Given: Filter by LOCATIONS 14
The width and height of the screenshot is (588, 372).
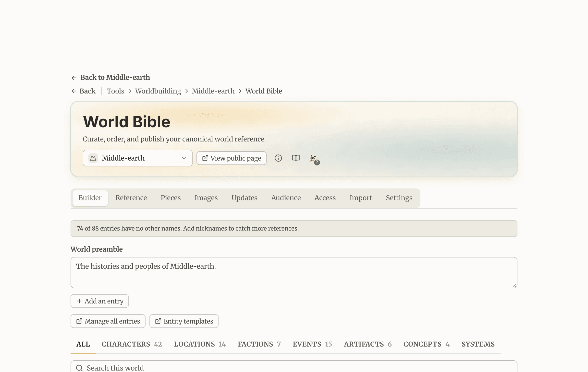Looking at the screenshot, I should pyautogui.click(x=200, y=344).
